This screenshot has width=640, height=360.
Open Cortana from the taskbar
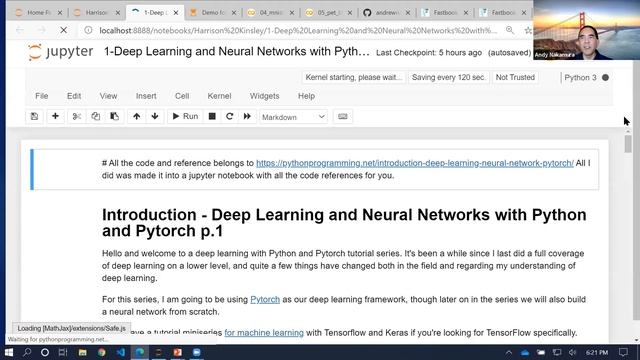[45, 352]
